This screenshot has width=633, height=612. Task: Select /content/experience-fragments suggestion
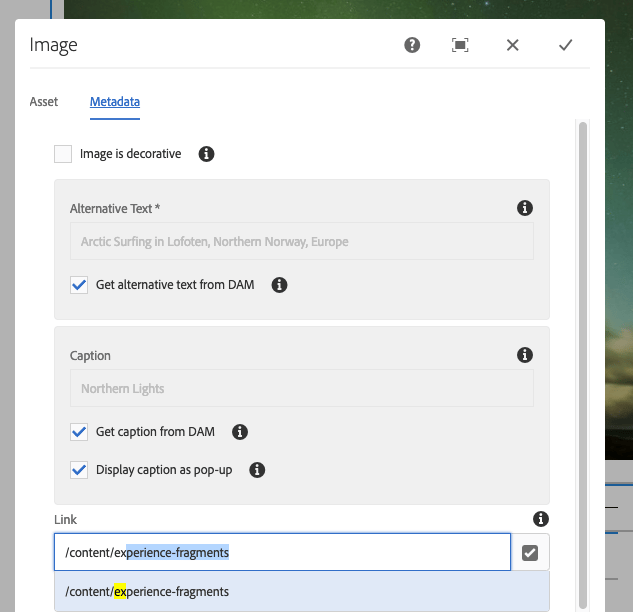click(x=302, y=591)
